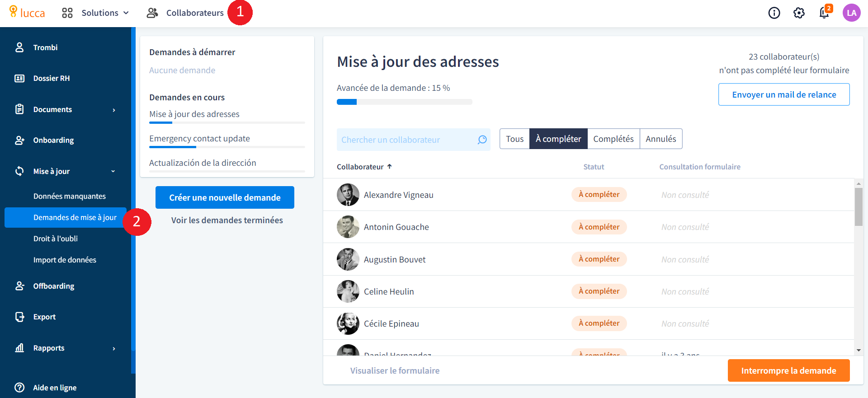Click Alexandre Vigneau's profile photo

click(348, 195)
